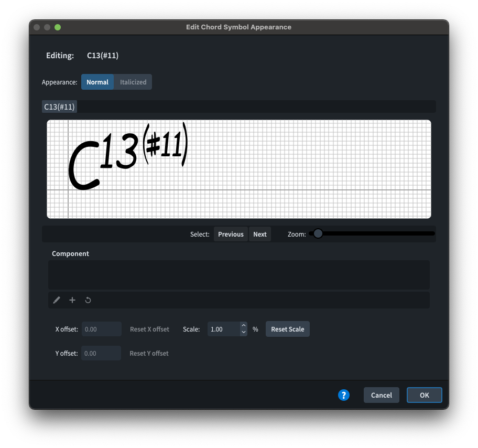478x448 pixels.
Task: Click the Previous select button
Action: pos(231,234)
